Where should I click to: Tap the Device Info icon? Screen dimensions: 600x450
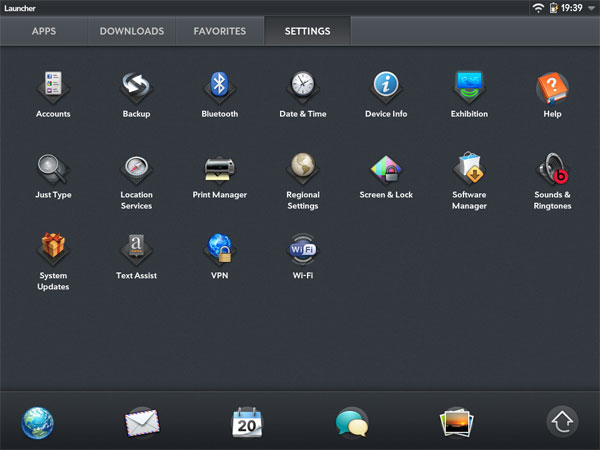(386, 87)
